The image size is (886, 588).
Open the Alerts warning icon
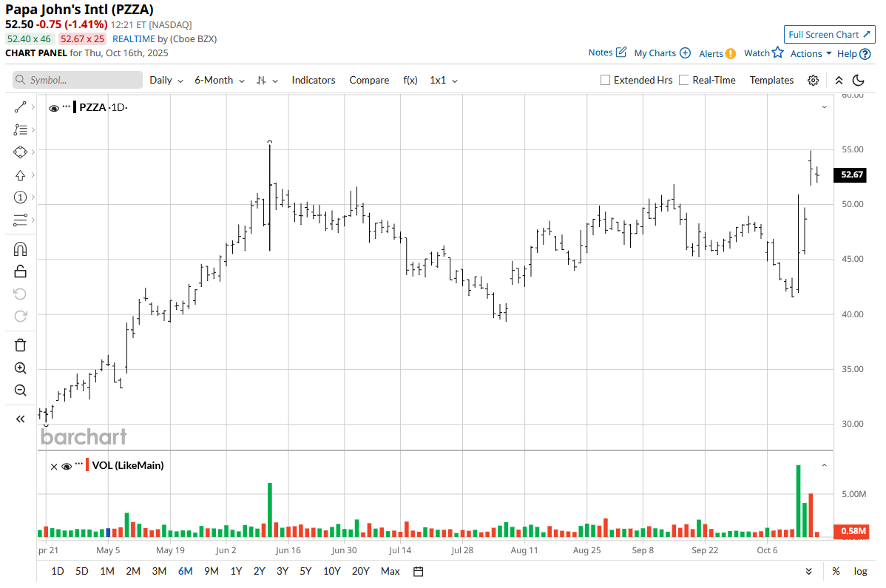(731, 54)
